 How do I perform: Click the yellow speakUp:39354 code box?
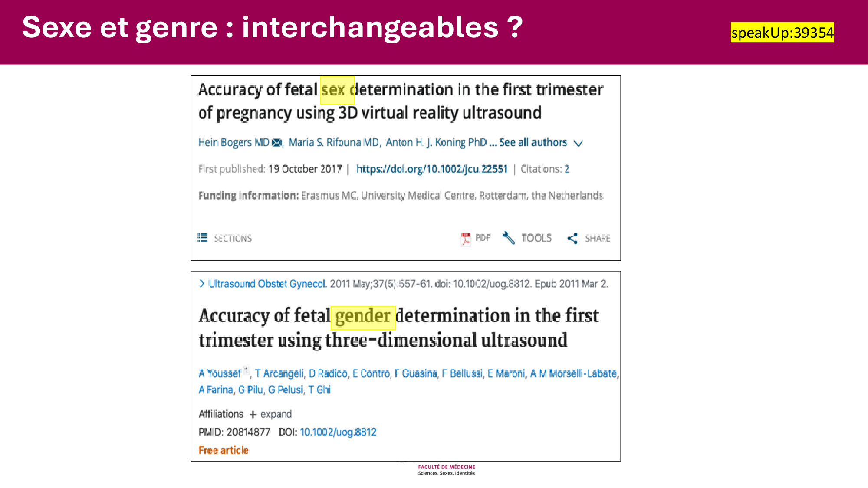(782, 33)
